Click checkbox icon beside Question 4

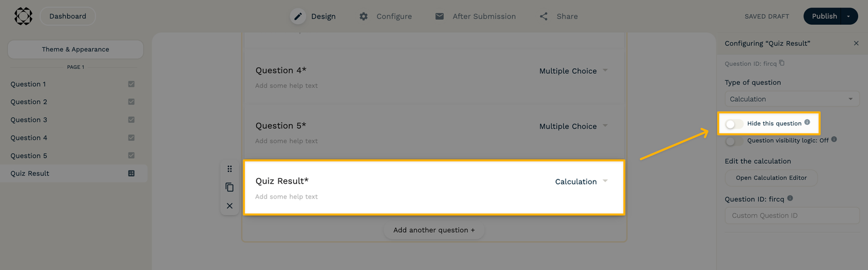131,138
